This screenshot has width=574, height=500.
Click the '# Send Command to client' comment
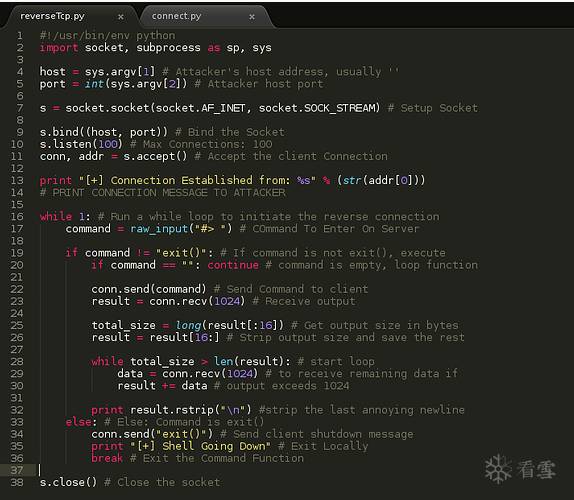[291, 290]
